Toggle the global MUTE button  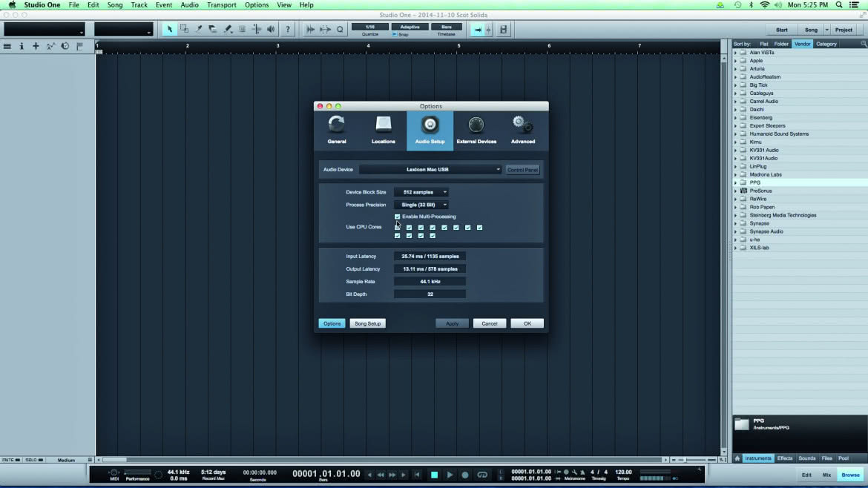(11, 460)
